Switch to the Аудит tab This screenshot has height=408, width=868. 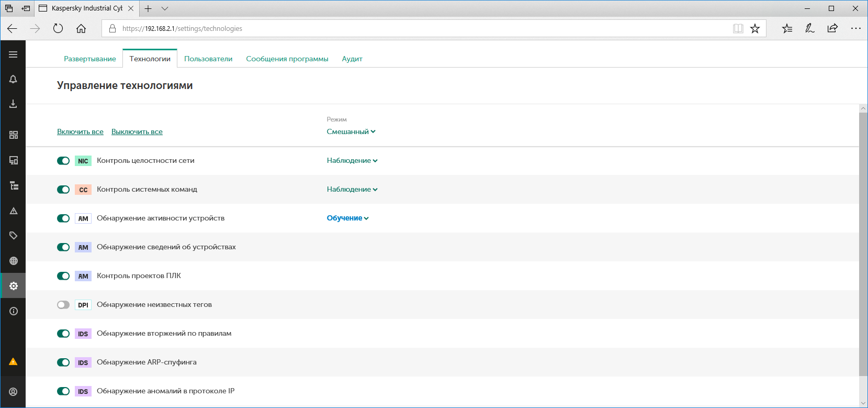tap(352, 59)
